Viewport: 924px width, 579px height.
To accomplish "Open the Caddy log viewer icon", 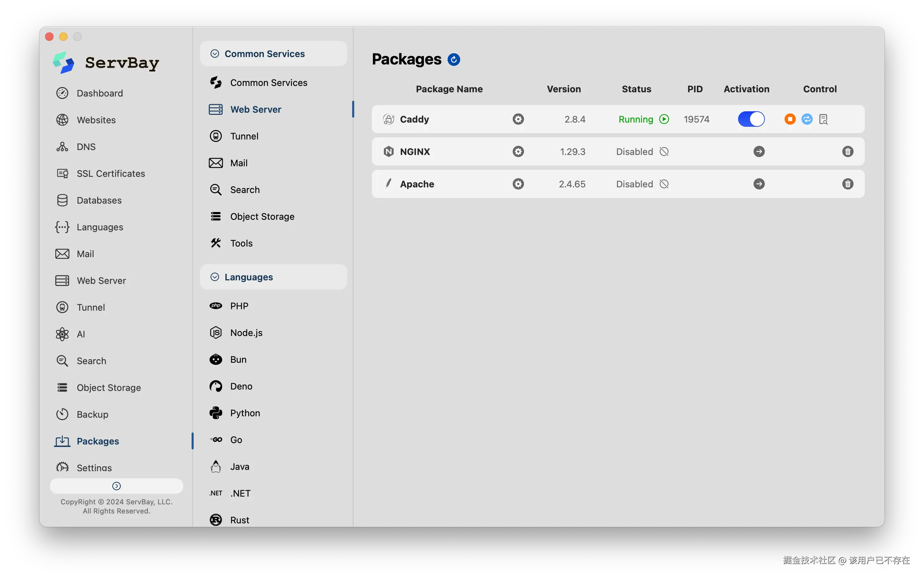I will tap(823, 119).
